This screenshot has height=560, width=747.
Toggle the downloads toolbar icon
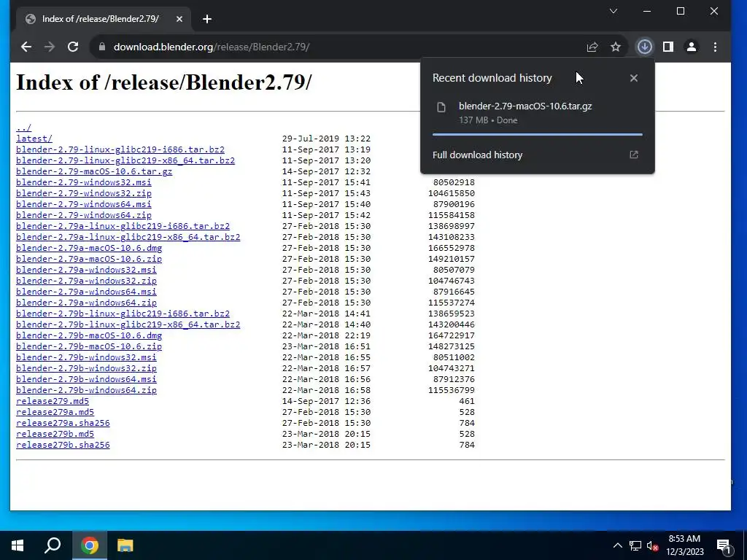[645, 47]
